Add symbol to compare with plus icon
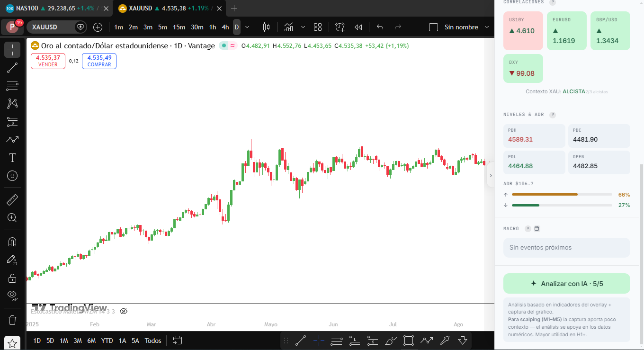This screenshot has width=644, height=350. coord(98,27)
